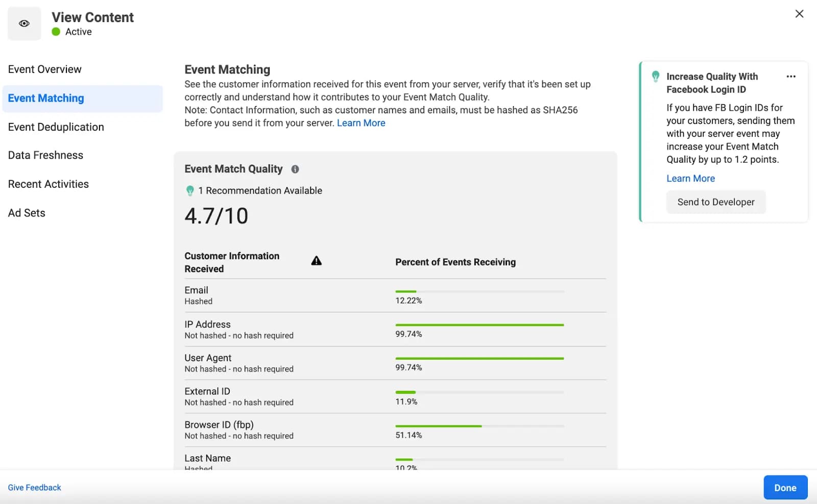Click the lightbulb icon in the Increase Quality card
Image resolution: width=817 pixels, height=504 pixels.
click(x=656, y=77)
